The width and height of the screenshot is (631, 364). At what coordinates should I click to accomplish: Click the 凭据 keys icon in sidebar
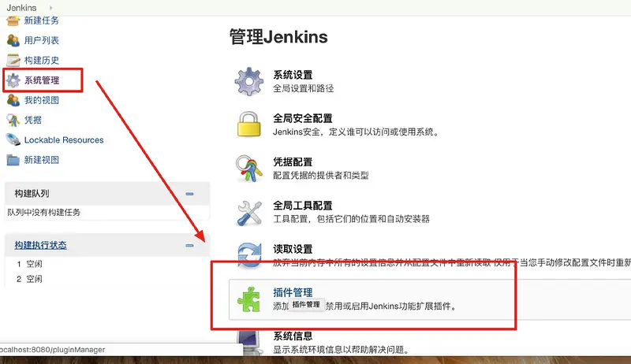pyautogui.click(x=13, y=120)
